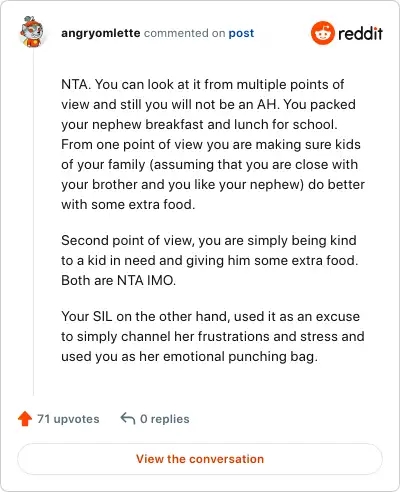Image resolution: width=400 pixels, height=492 pixels.
Task: Upvote with the orange up arrow
Action: click(x=25, y=419)
